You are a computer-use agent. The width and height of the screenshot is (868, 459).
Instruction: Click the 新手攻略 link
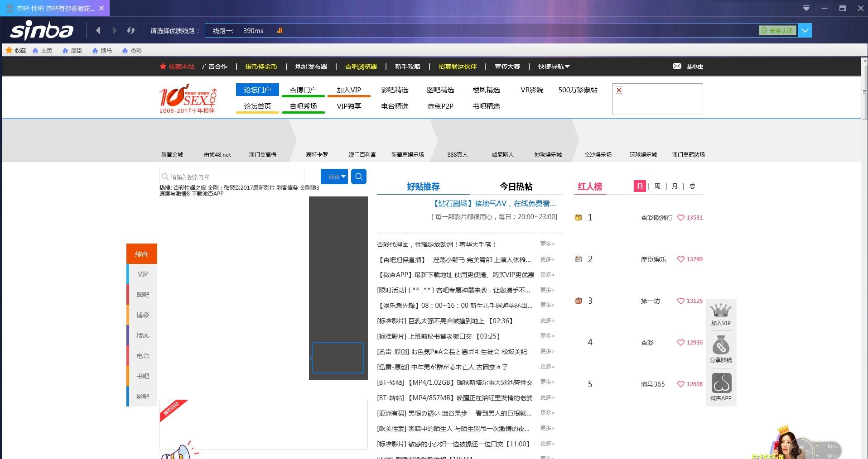click(407, 67)
